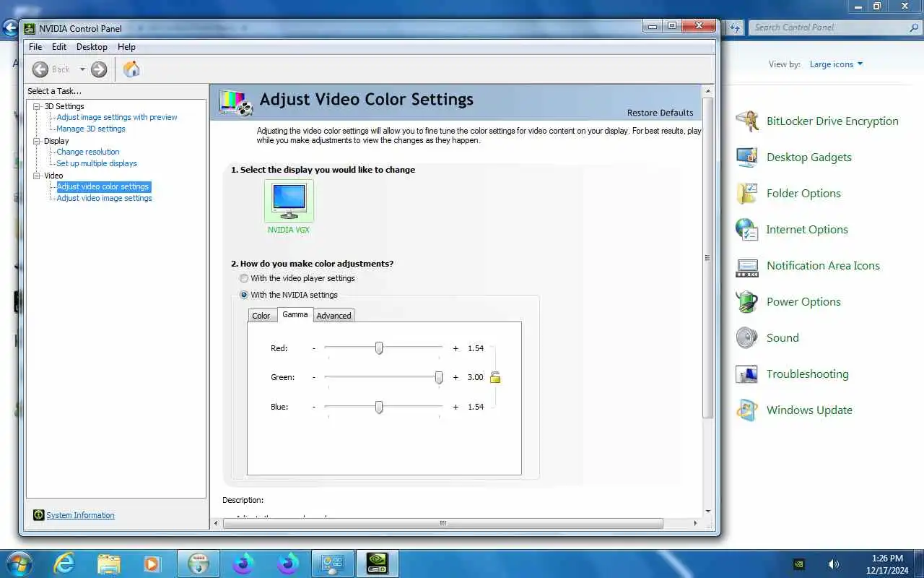Image resolution: width=924 pixels, height=578 pixels.
Task: Click the horizontal scrollbar right arrow
Action: pyautogui.click(x=695, y=523)
